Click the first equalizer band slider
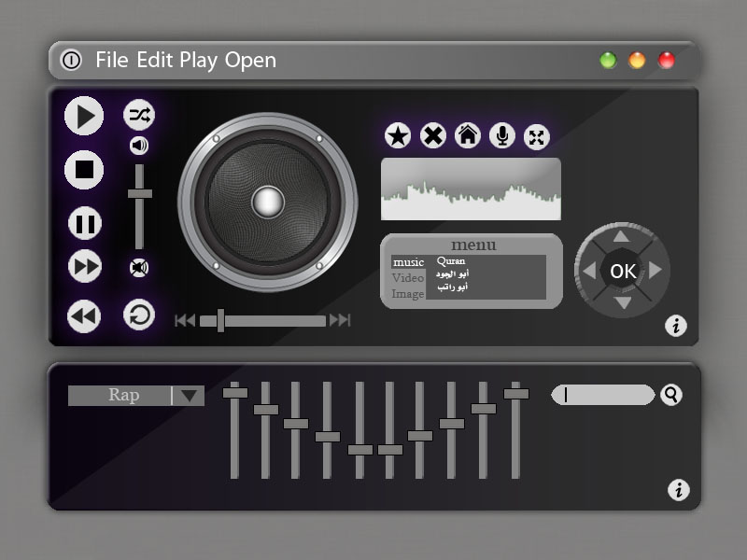Image resolution: width=747 pixels, height=560 pixels. click(235, 393)
